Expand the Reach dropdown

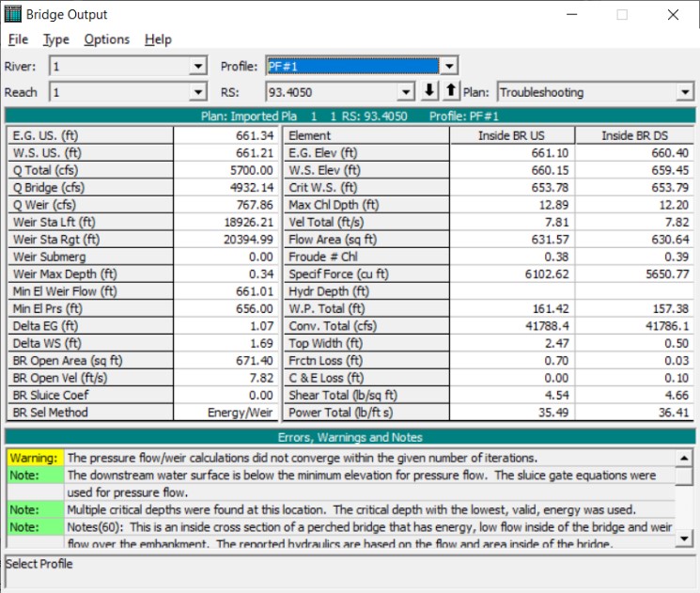[197, 92]
